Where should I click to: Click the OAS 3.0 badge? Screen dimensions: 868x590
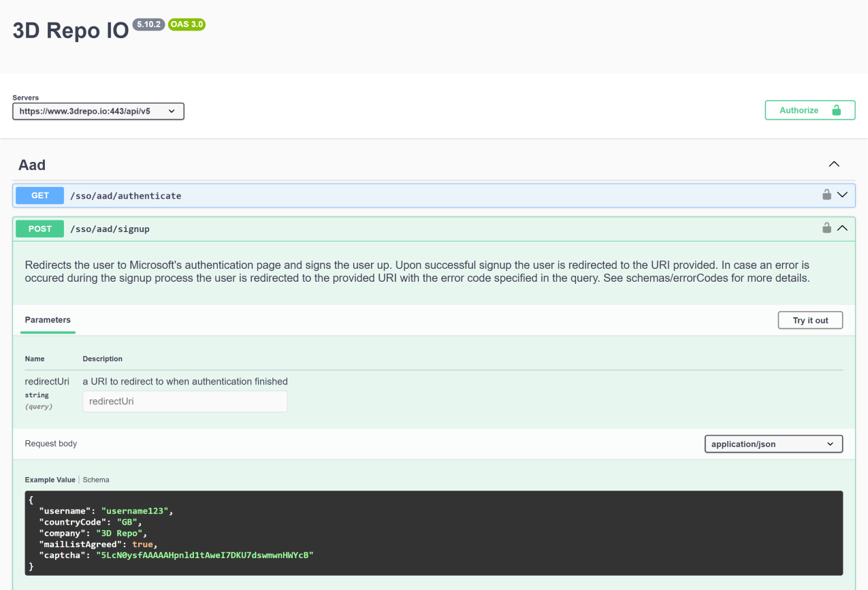point(187,24)
